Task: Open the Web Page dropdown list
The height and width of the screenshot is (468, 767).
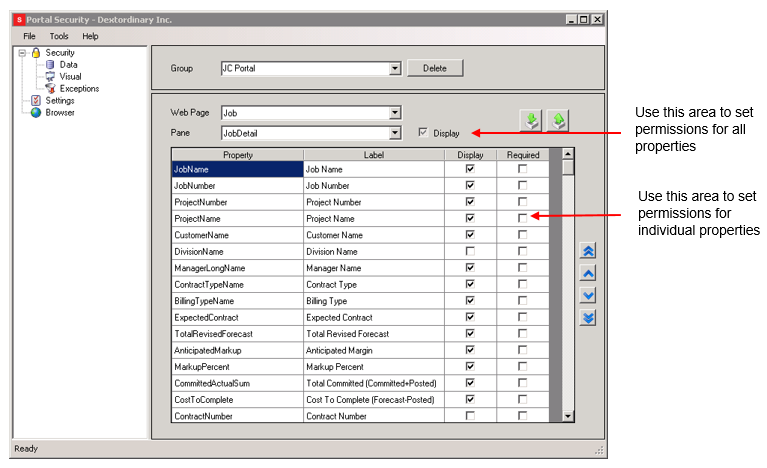Action: pos(395,113)
